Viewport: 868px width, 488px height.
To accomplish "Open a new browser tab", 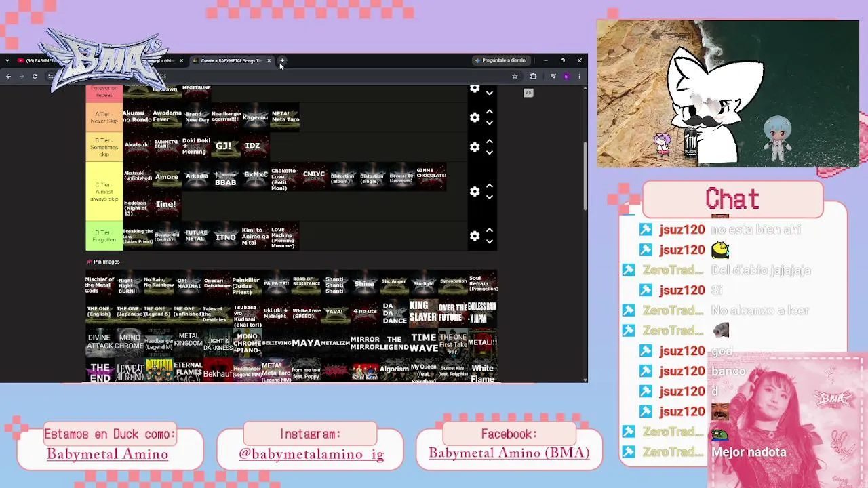I will pos(282,61).
